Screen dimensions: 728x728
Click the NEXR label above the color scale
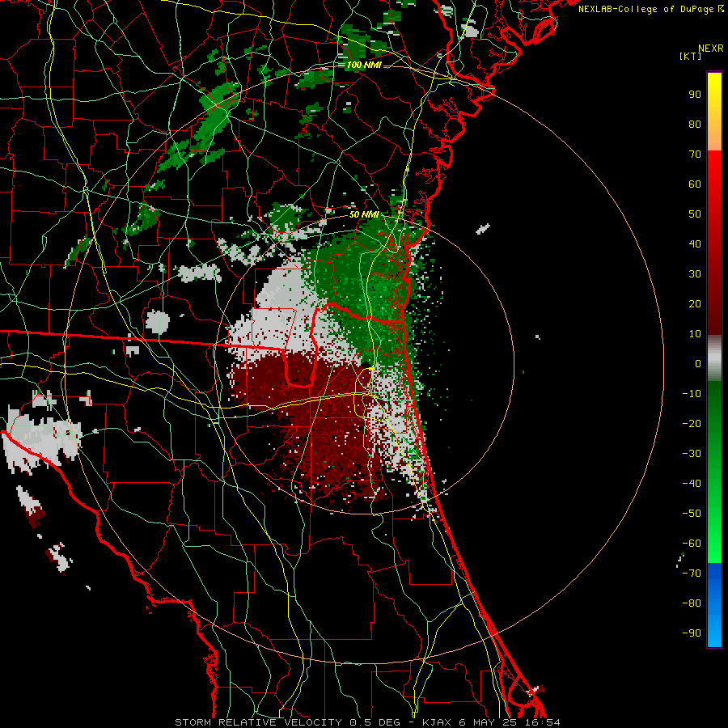[711, 49]
